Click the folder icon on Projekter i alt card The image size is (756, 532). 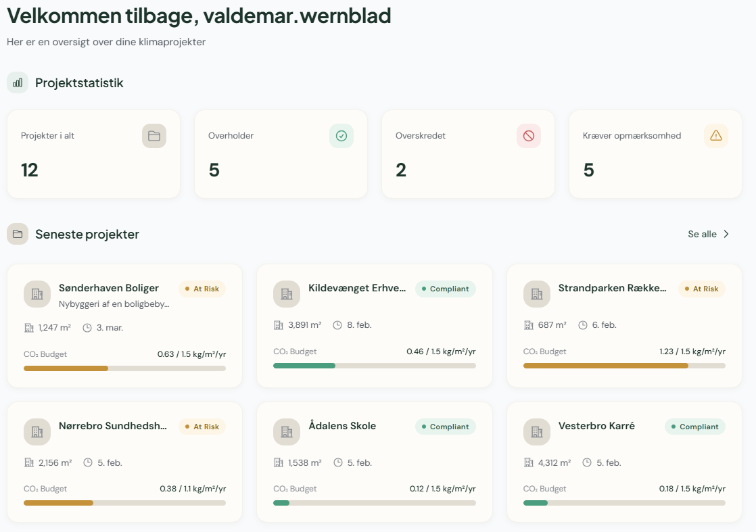tap(153, 135)
